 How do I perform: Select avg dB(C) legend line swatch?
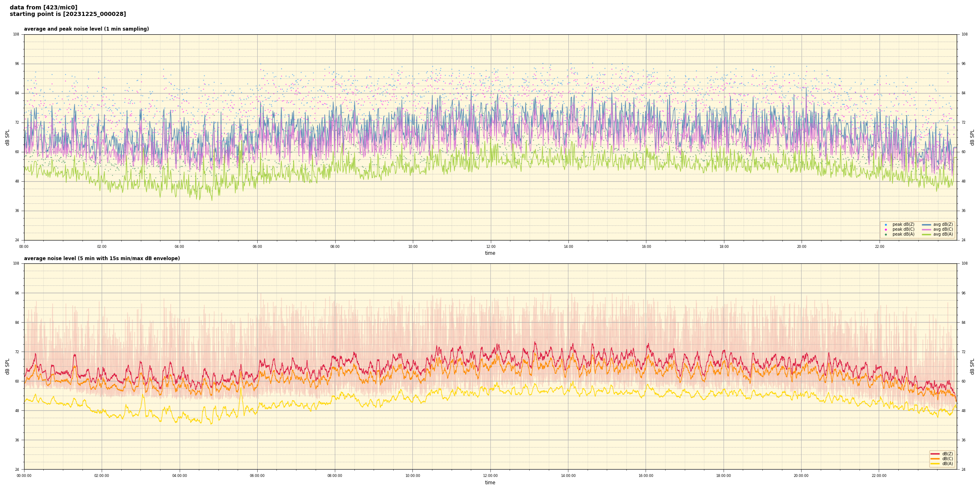(927, 229)
